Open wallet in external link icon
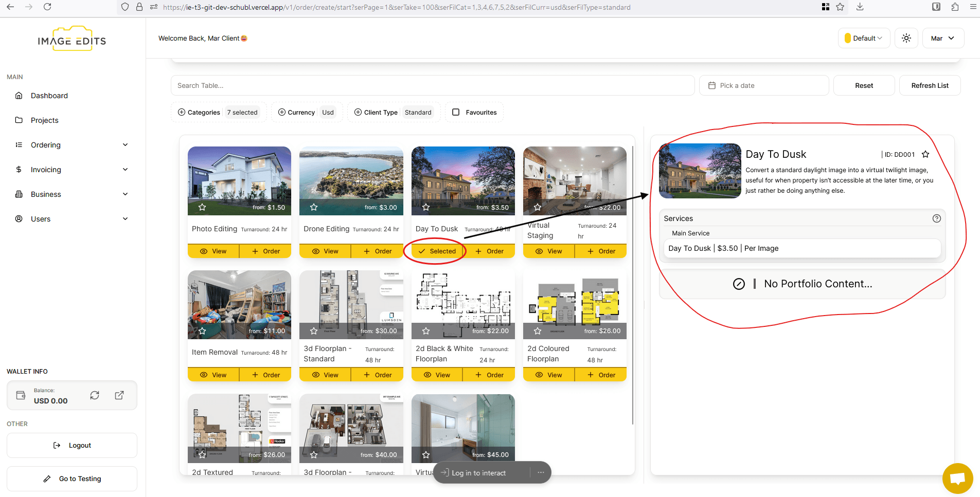The image size is (980, 497). (x=119, y=395)
